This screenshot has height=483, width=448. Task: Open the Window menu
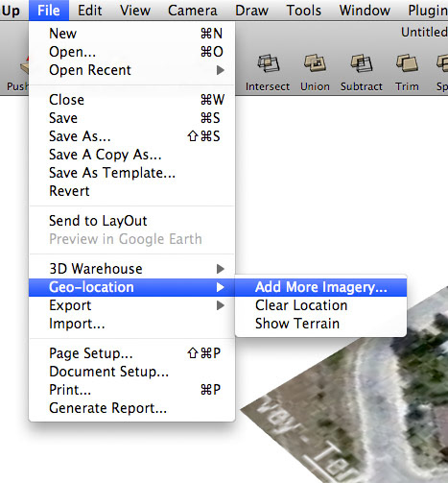coord(365,11)
